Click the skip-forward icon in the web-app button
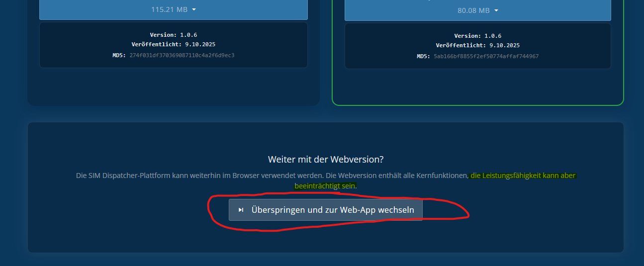 click(x=241, y=210)
